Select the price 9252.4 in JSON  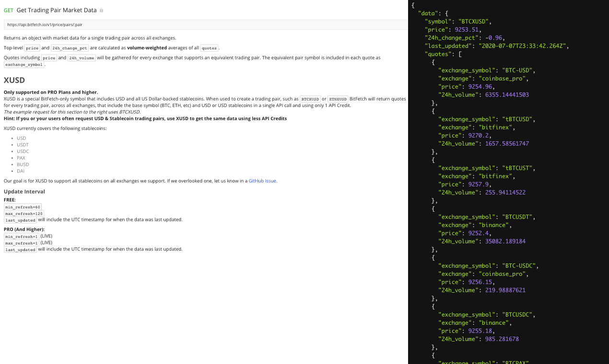tap(480, 233)
